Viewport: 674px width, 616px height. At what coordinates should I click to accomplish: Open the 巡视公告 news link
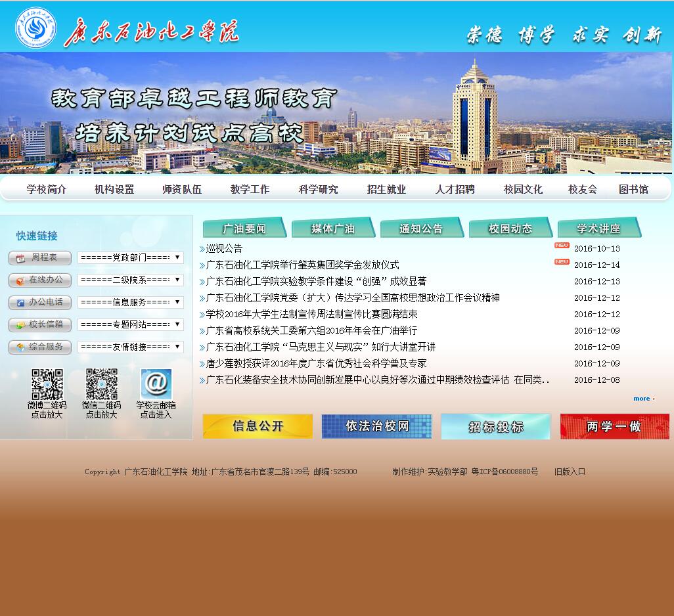tap(225, 249)
